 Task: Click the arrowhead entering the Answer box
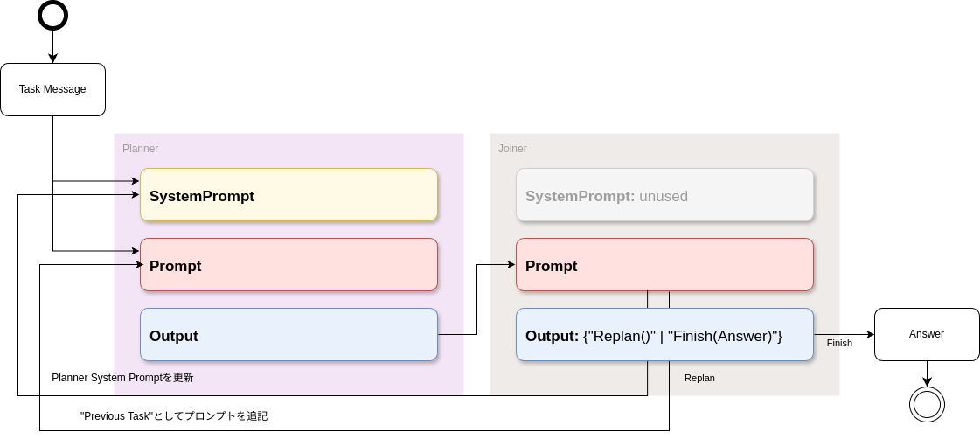pyautogui.click(x=870, y=334)
